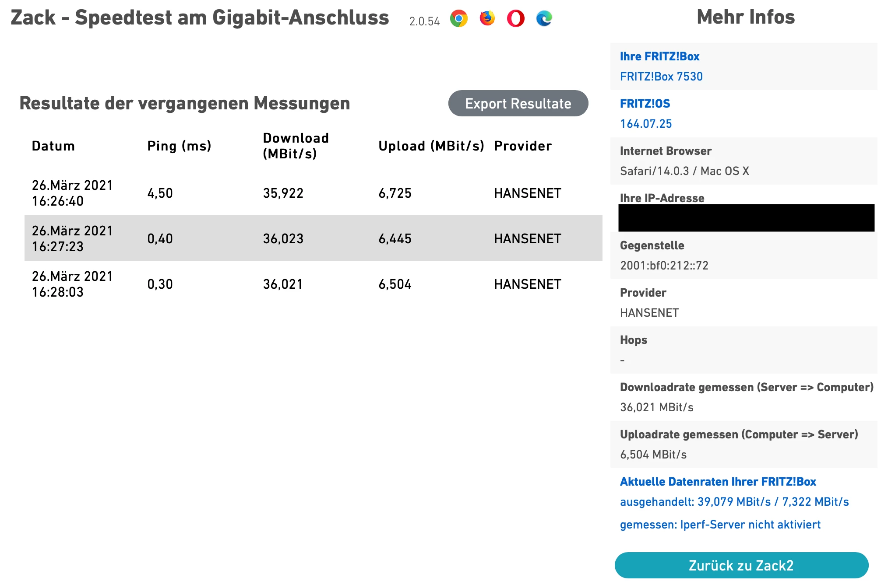Click the Ping (ms) column header

pyautogui.click(x=179, y=146)
